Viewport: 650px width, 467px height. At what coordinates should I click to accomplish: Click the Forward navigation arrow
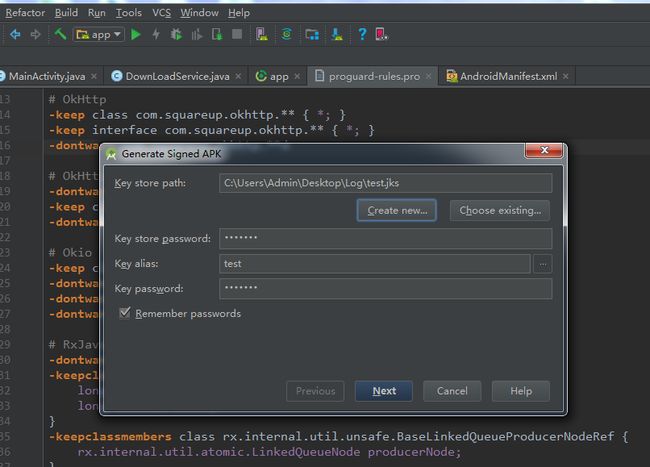tap(36, 34)
